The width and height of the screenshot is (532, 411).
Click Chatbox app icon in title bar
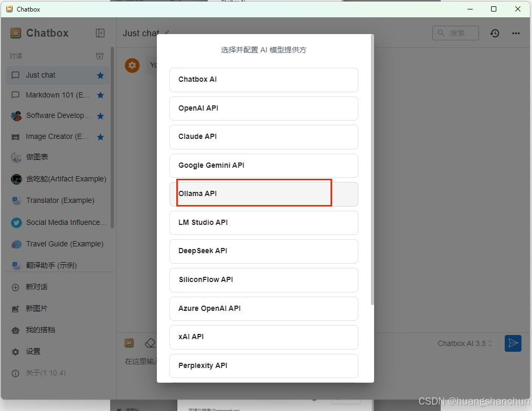9,9
